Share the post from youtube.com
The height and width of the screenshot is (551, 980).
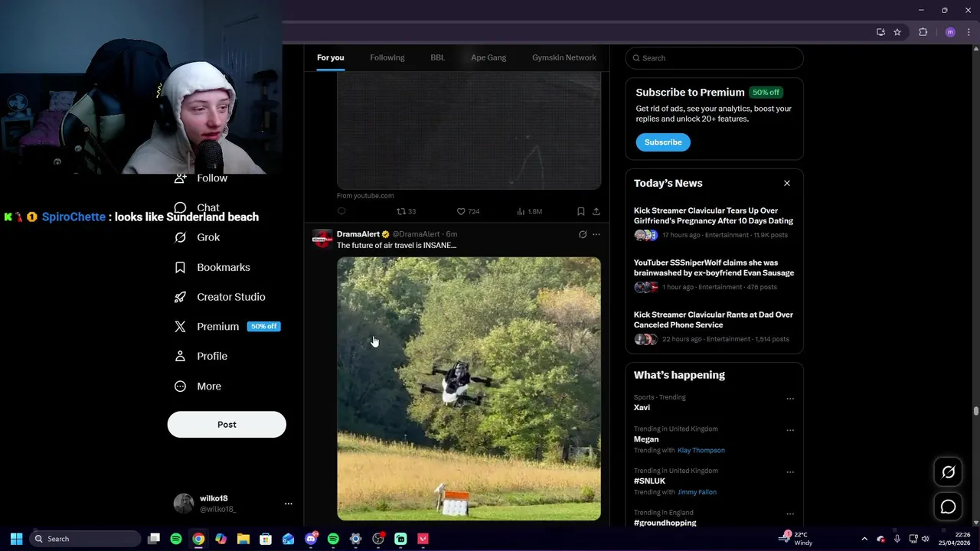pos(596,211)
